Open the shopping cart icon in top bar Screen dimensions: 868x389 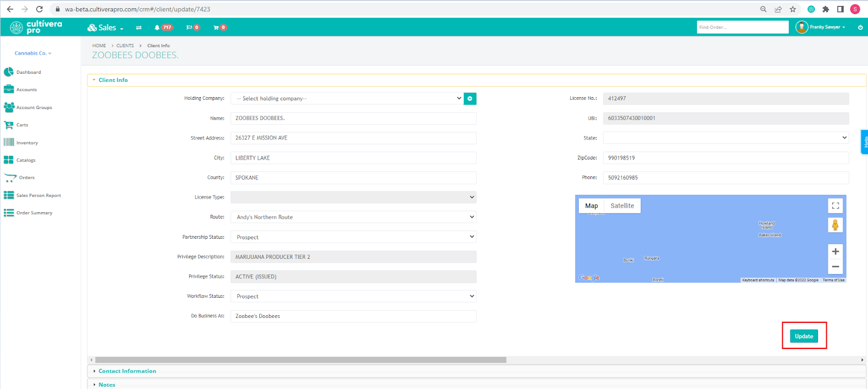click(x=220, y=28)
